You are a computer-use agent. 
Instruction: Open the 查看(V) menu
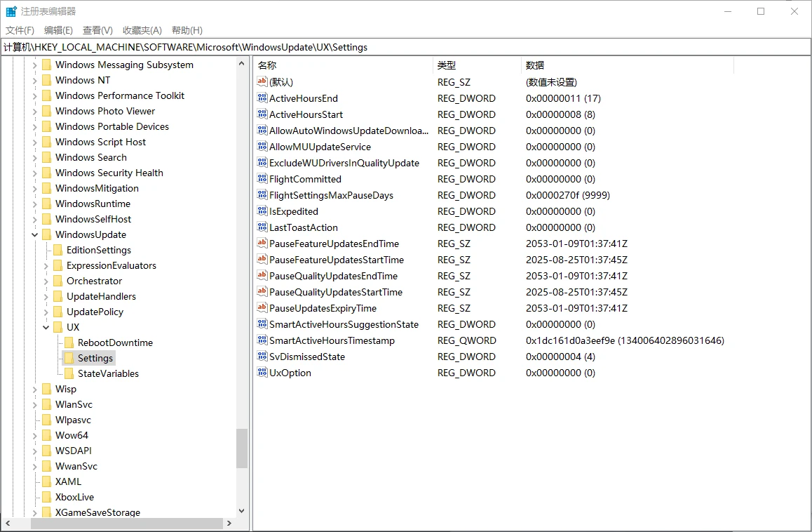pos(97,30)
